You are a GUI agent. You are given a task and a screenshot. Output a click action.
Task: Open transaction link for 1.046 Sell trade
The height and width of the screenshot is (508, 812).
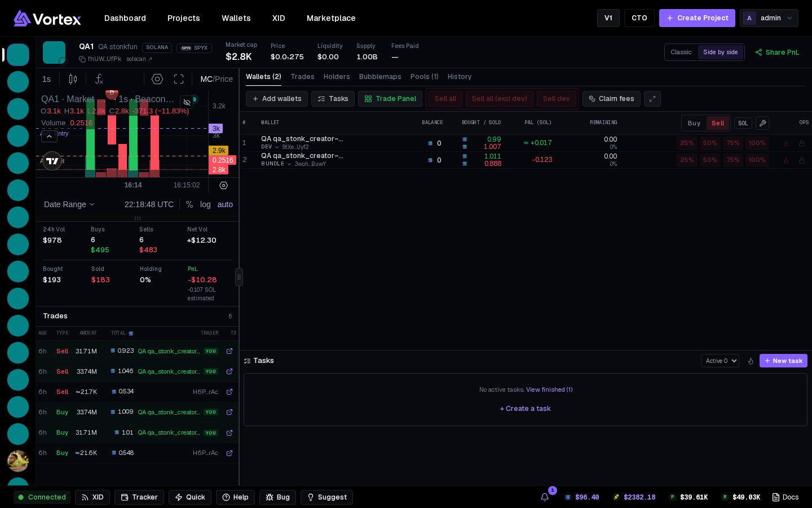click(230, 371)
